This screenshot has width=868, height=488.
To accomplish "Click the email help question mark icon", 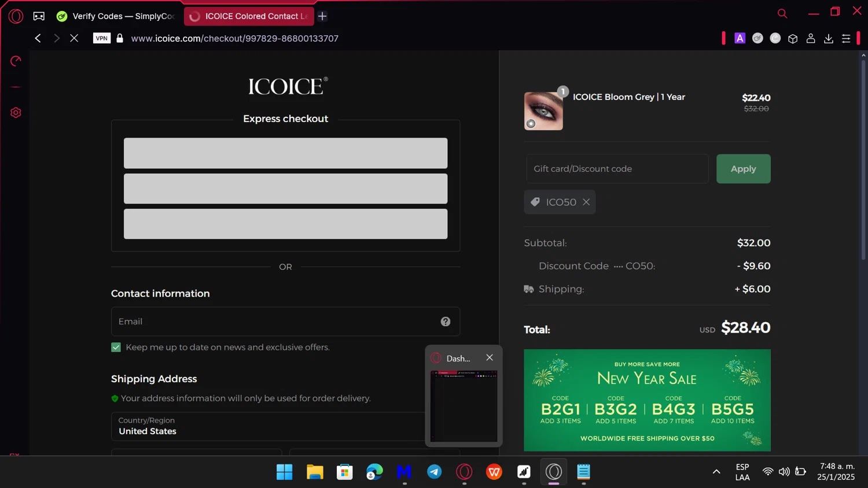I will [446, 321].
